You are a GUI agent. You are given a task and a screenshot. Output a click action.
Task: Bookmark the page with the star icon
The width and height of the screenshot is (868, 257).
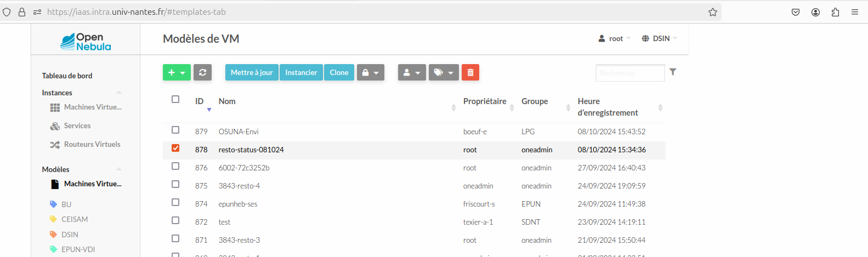click(713, 12)
